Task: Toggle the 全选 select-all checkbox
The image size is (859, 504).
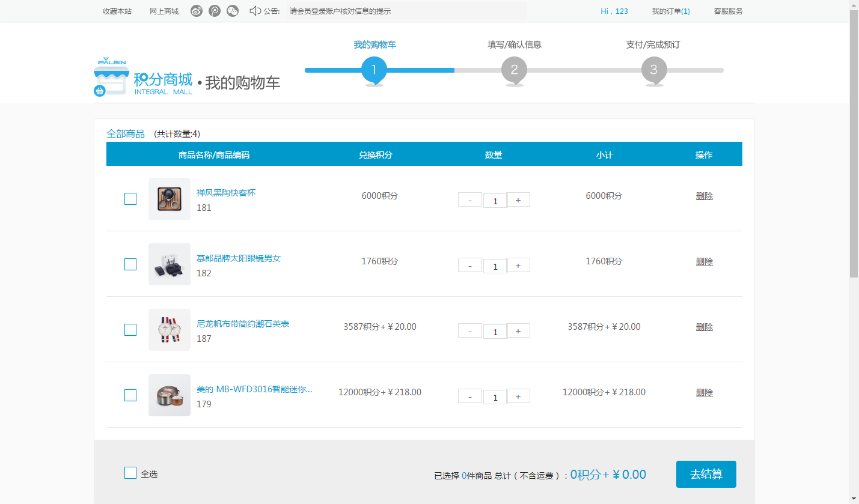Action: pos(130,473)
